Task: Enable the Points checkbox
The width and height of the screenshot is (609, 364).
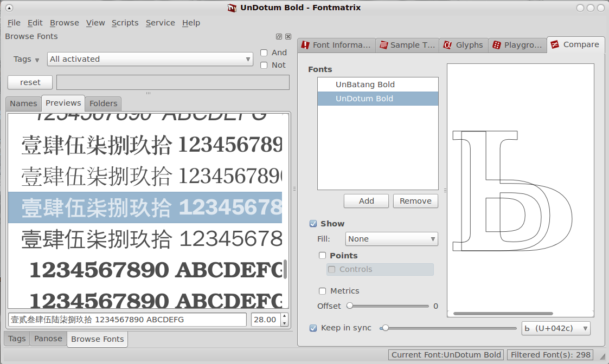Action: pyautogui.click(x=322, y=255)
